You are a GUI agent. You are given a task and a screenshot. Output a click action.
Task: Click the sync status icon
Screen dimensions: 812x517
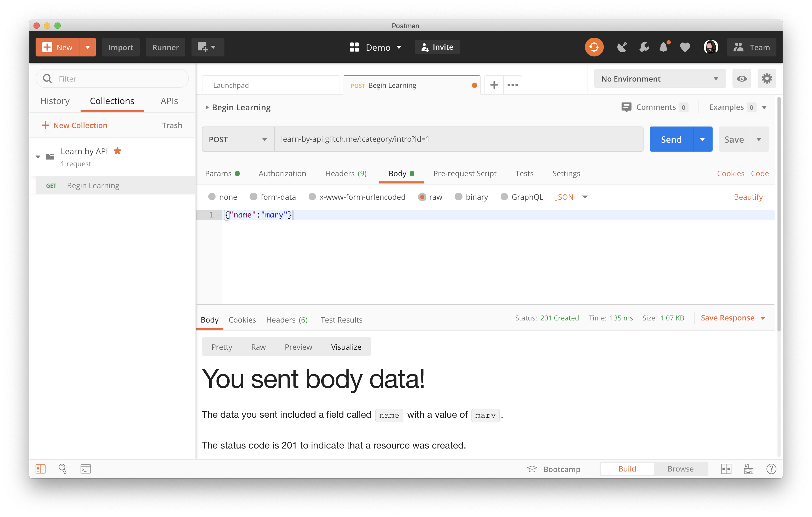click(x=594, y=47)
